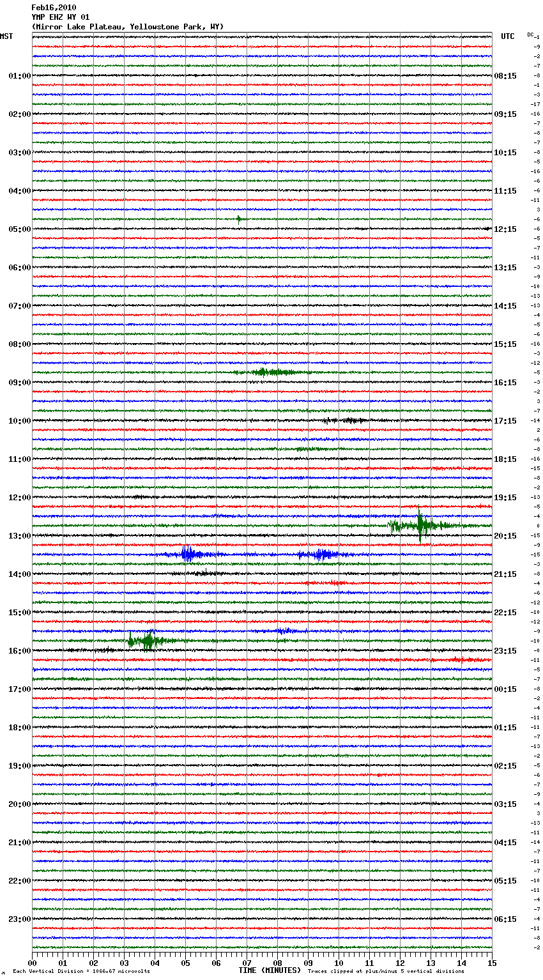The height and width of the screenshot is (980, 543).
Task: Click the 10:00 MST time label
Action: [20, 421]
